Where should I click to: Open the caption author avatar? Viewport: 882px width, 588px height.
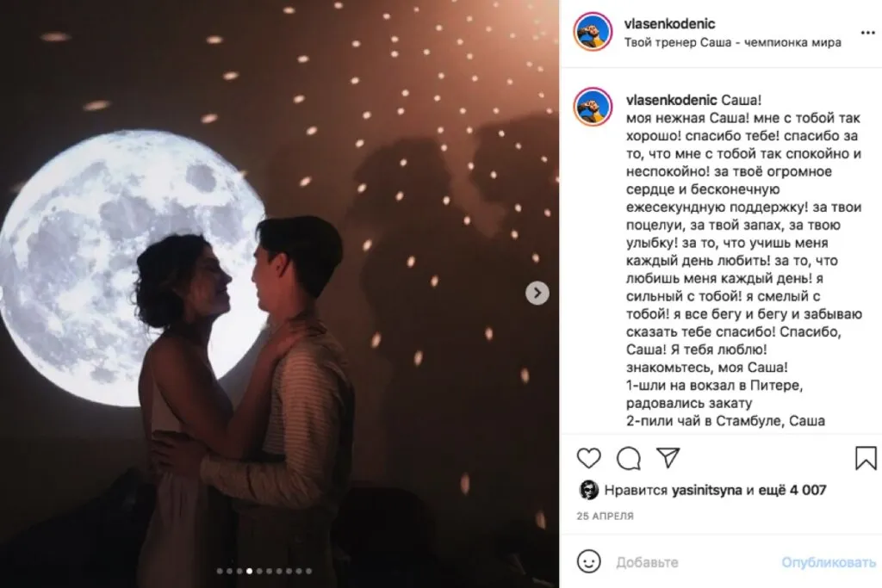click(593, 107)
